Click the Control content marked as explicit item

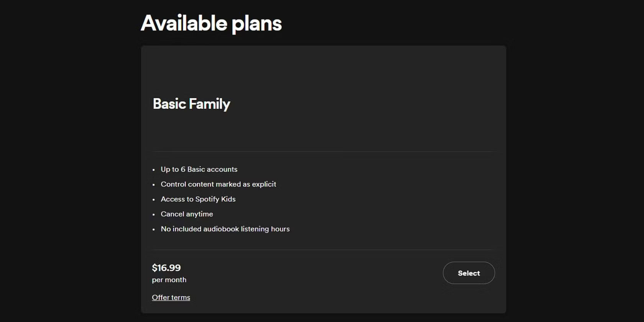(x=218, y=184)
